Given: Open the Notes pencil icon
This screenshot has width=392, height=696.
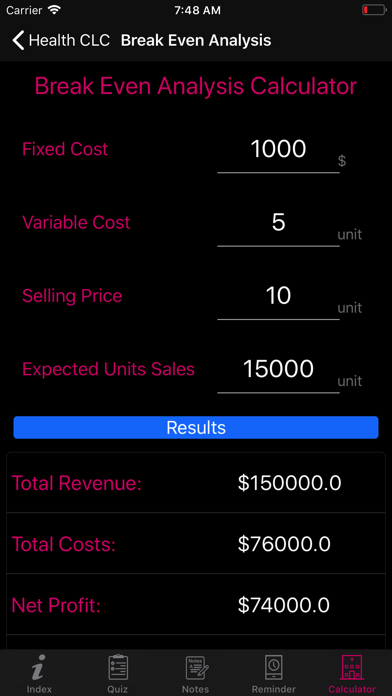Looking at the screenshot, I should pos(196,668).
